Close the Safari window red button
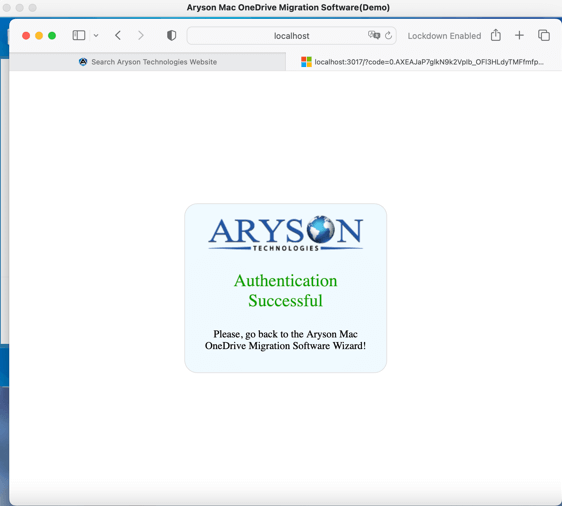This screenshot has width=562, height=506. tap(26, 35)
